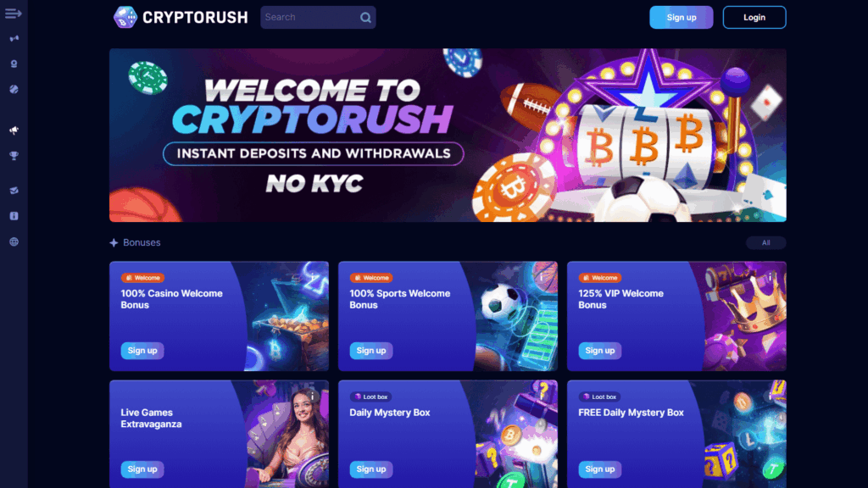Sign up for 125% VIP Welcome Bonus
Viewport: 868px width, 488px height.
tap(599, 350)
